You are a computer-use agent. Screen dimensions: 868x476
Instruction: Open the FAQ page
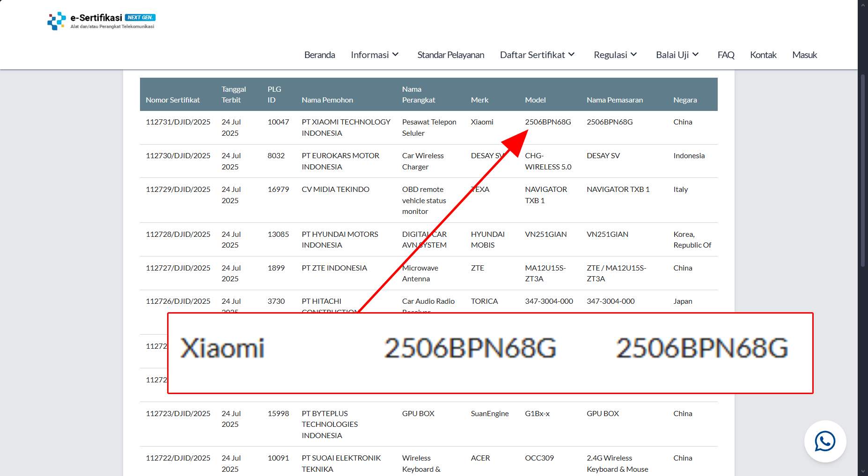(x=726, y=55)
